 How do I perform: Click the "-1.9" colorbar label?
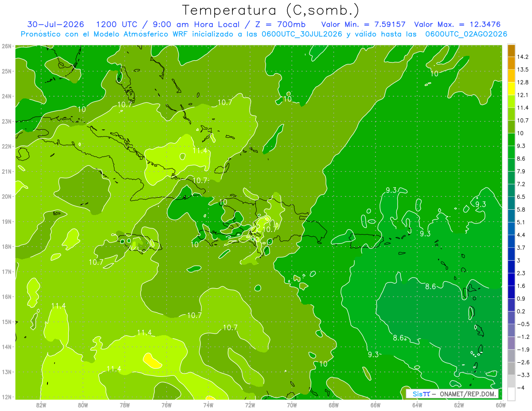(x=523, y=349)
